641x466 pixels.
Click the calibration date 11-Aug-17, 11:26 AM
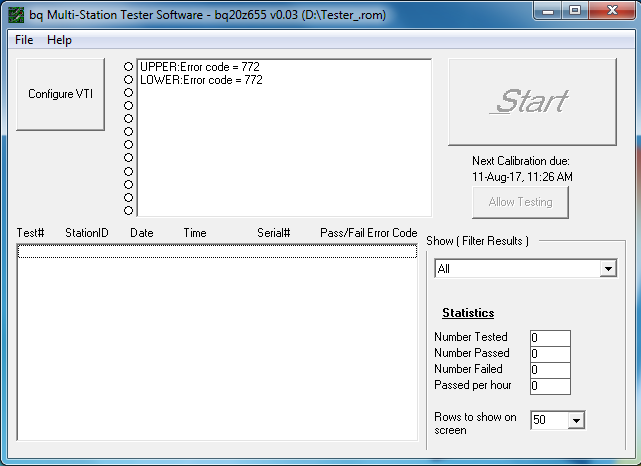tap(522, 177)
